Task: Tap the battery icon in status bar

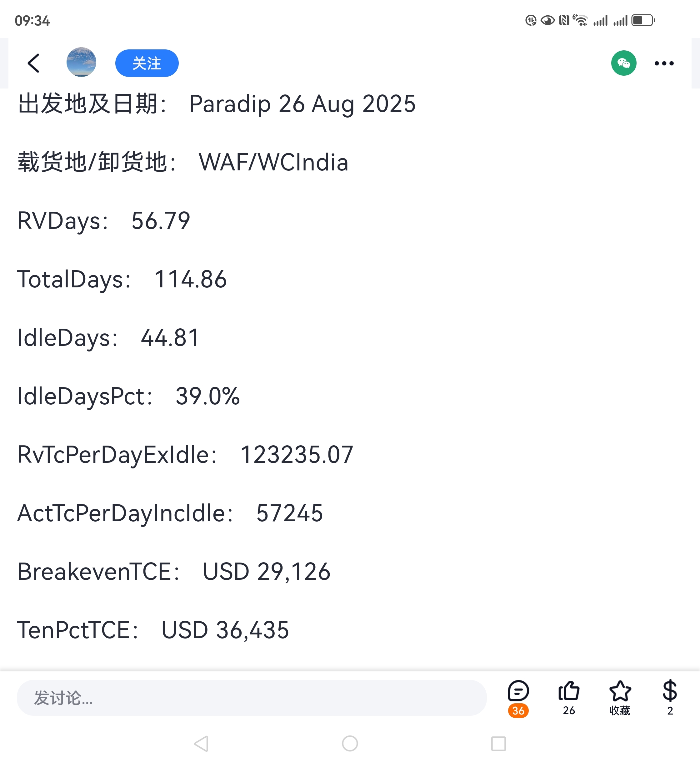Action: coord(643,20)
